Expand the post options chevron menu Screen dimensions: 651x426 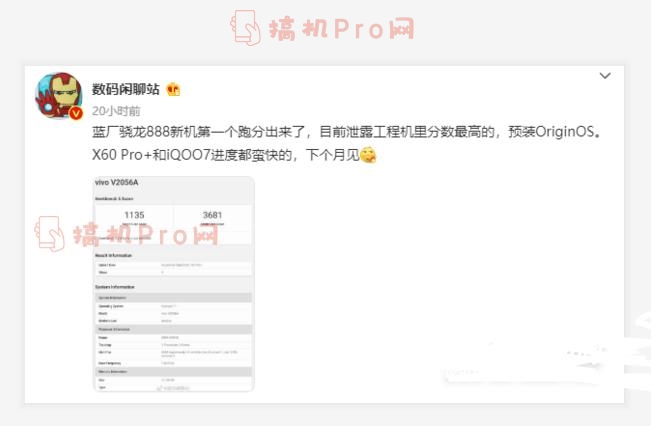click(x=605, y=76)
